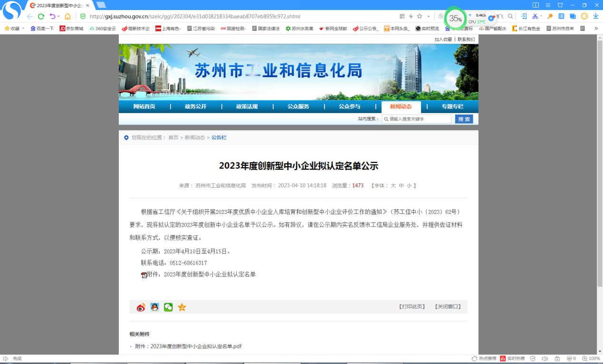Open the undo/restore tab dropdown arrow
This screenshot has height=364, width=603.
pos(59,17)
